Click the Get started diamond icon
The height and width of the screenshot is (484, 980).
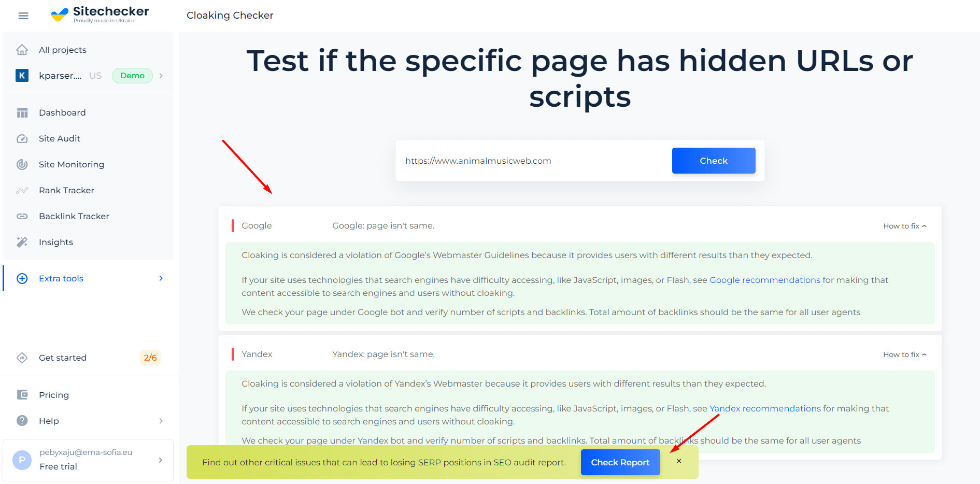[x=22, y=358]
